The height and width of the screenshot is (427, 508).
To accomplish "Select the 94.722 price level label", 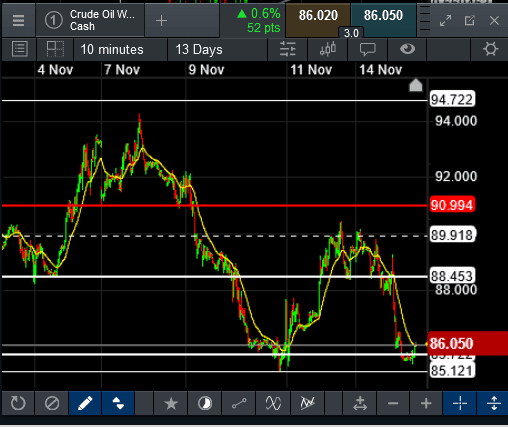I will pos(452,99).
